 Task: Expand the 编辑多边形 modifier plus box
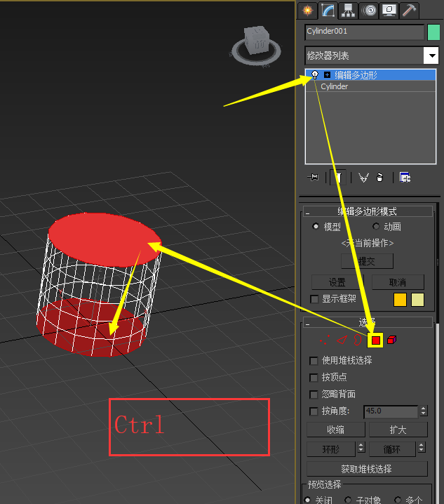point(327,74)
